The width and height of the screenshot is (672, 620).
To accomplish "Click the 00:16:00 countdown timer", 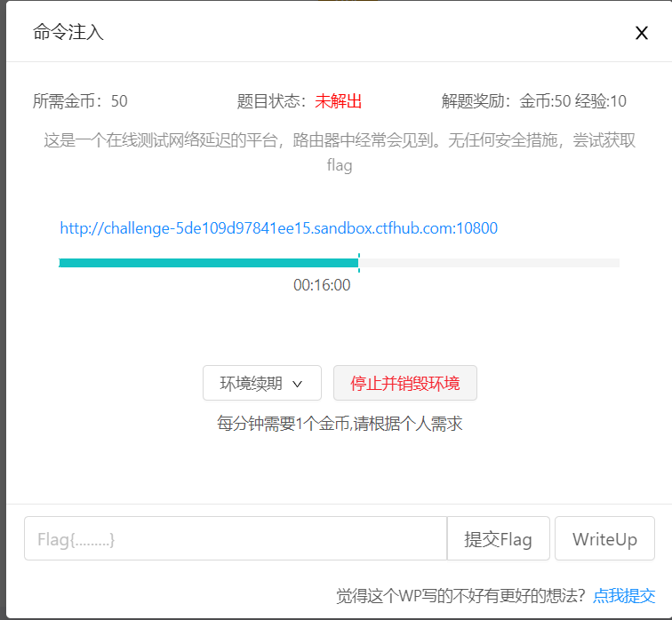I will click(x=322, y=285).
